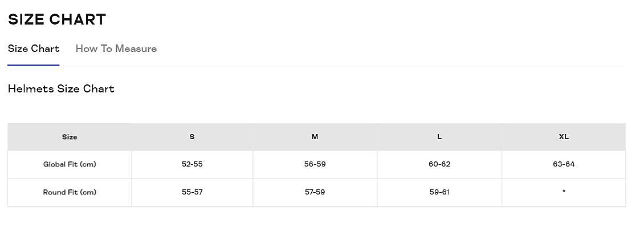Click the M size column header
Viewport: 644px width, 227px height.
pos(315,137)
